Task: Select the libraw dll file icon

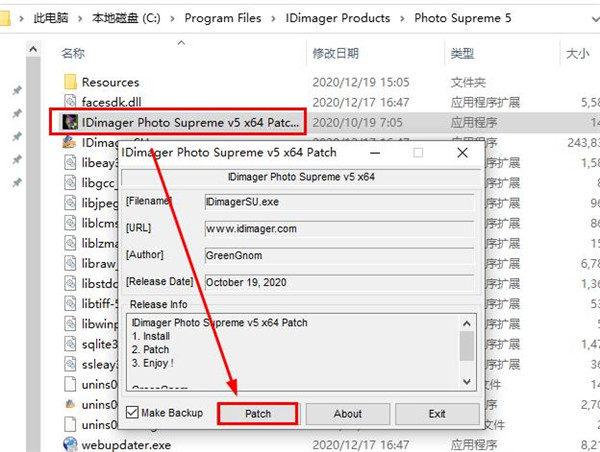Action: point(70,263)
